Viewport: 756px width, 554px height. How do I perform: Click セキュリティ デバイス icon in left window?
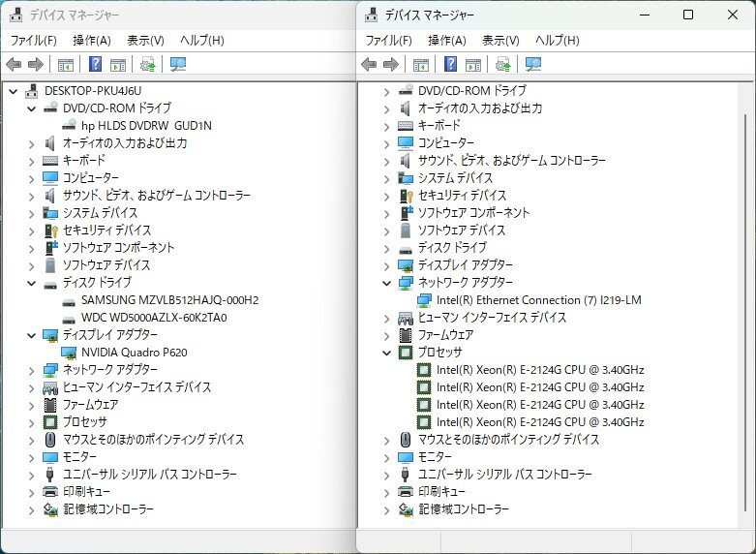[50, 231]
